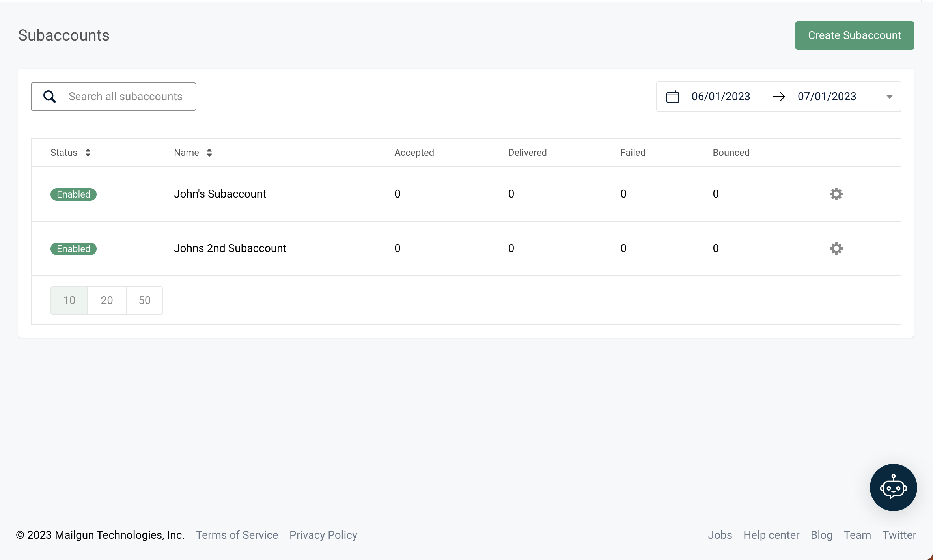The height and width of the screenshot is (560, 933).
Task: Click the search magnifier icon
Action: pos(49,96)
